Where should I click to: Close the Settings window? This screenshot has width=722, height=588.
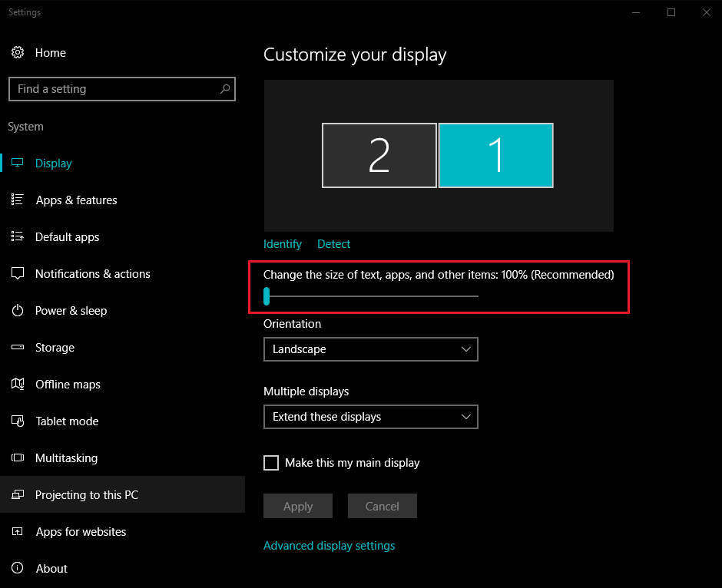[x=707, y=12]
